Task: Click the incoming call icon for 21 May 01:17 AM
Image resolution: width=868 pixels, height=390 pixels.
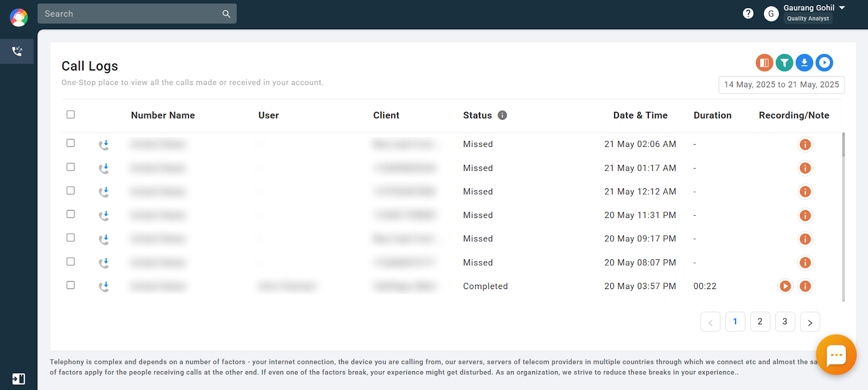Action: point(104,169)
